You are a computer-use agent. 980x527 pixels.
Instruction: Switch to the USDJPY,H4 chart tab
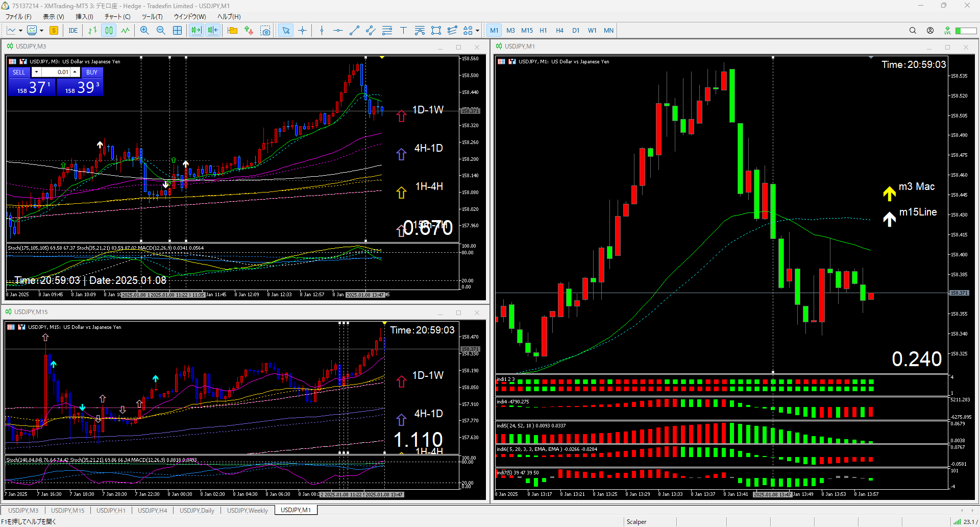[152, 510]
